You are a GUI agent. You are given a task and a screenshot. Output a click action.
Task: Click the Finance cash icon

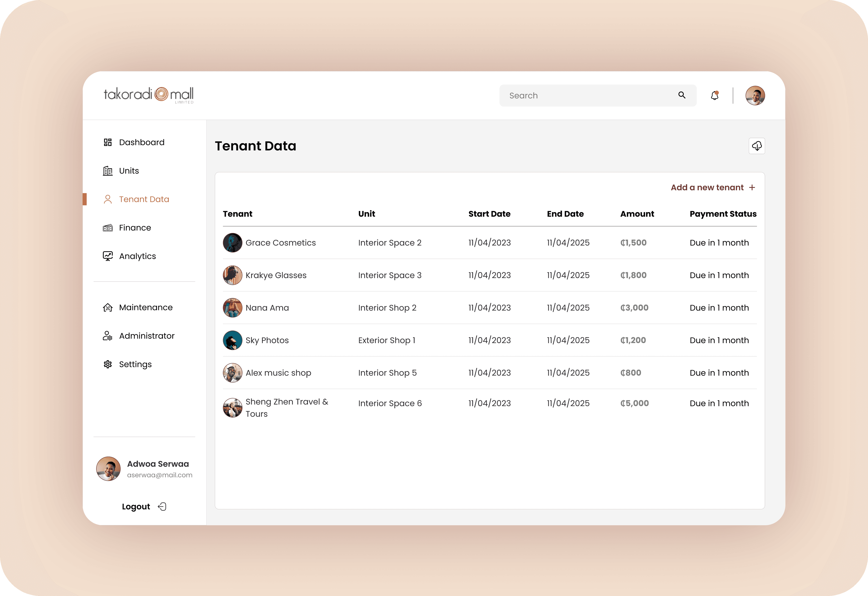[x=108, y=228]
